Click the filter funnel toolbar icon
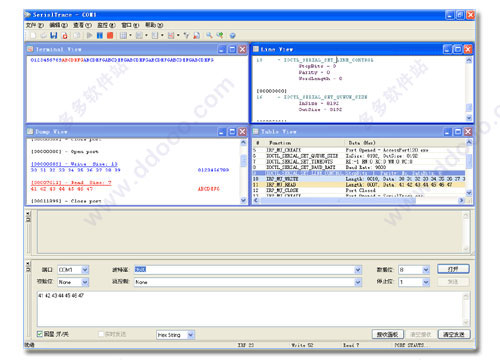The height and width of the screenshot is (360, 500). (186, 35)
